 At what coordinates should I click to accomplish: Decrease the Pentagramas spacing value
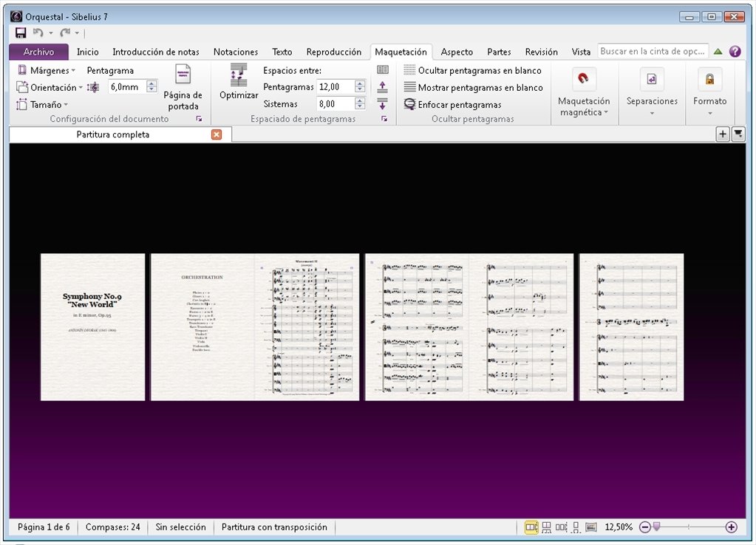(360, 90)
